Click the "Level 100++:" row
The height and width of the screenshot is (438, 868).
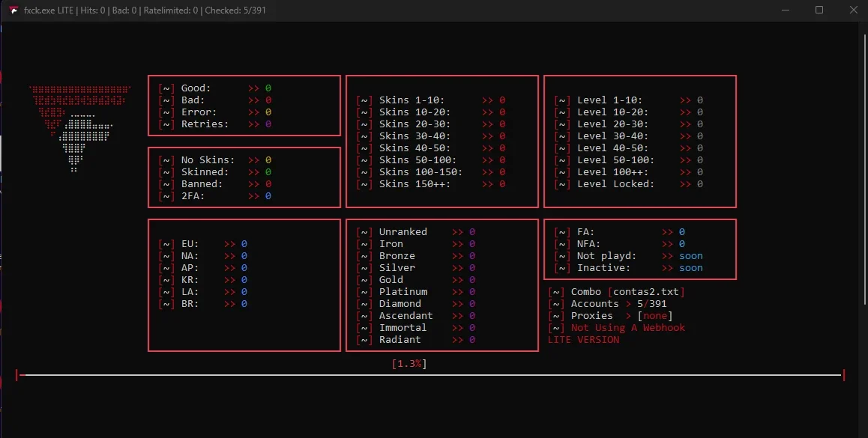point(629,172)
